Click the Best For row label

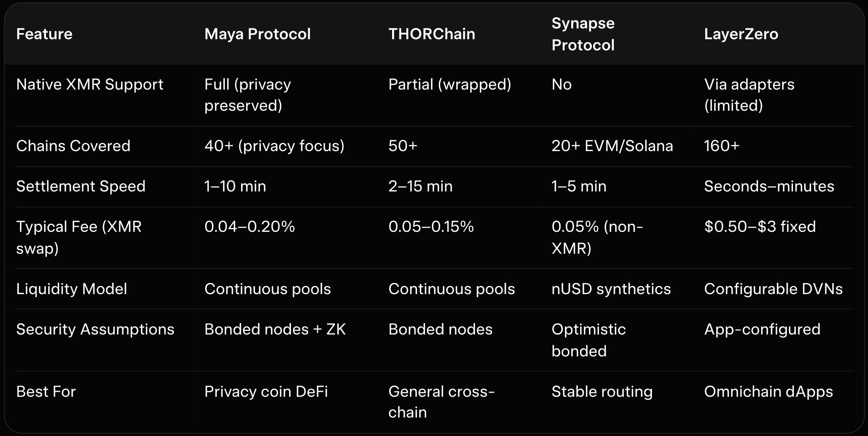pyautogui.click(x=46, y=391)
